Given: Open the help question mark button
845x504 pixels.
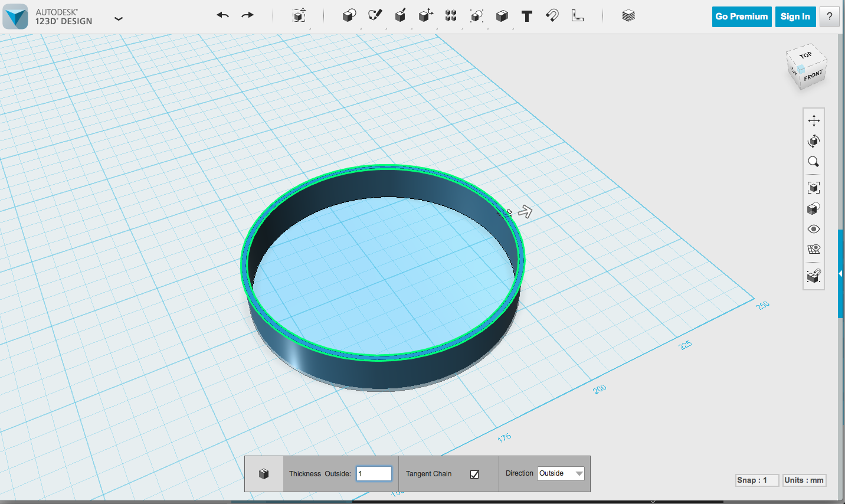Looking at the screenshot, I should coord(830,17).
